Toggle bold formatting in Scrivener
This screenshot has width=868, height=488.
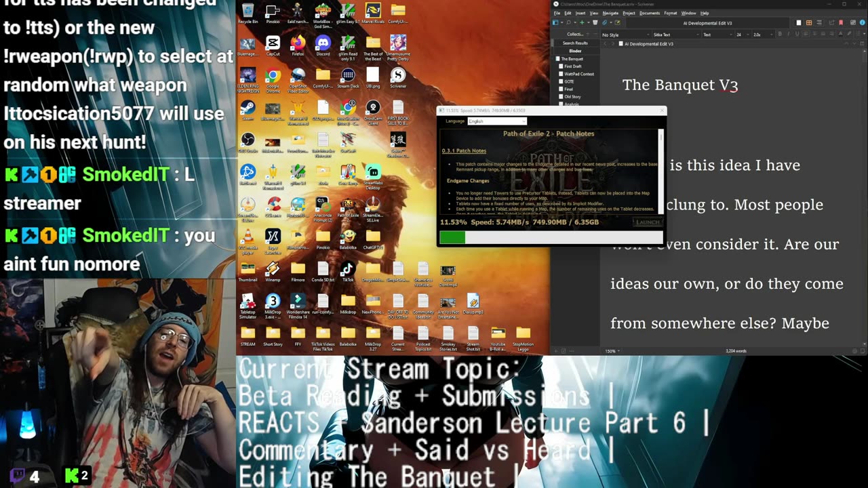[780, 35]
